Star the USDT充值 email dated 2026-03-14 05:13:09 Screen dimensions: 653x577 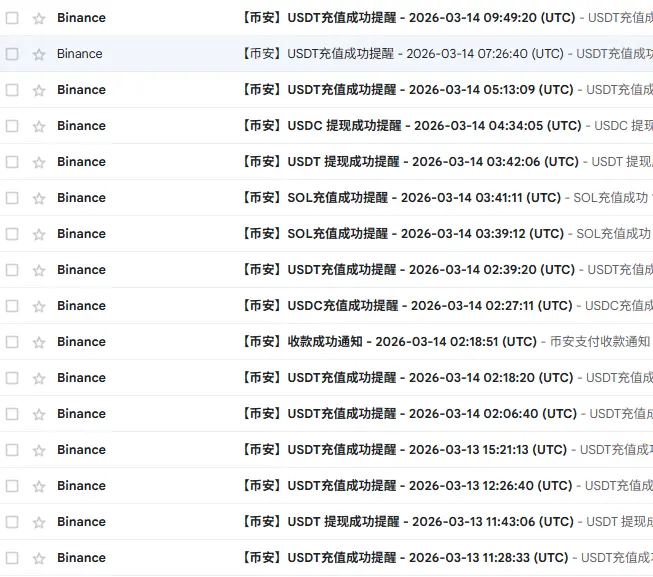[x=39, y=90]
